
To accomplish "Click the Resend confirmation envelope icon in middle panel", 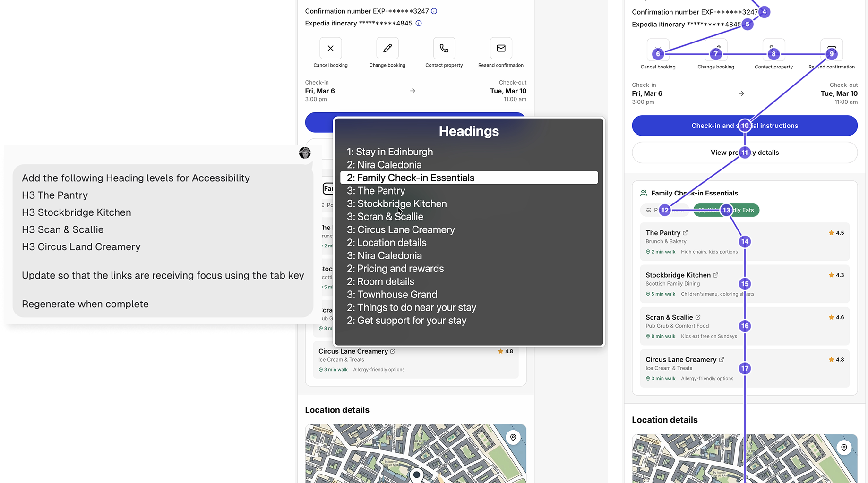I will pos(501,48).
